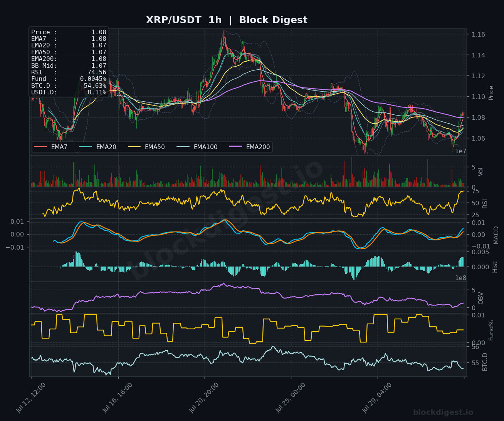Click the BB Mid value row

click(69, 66)
